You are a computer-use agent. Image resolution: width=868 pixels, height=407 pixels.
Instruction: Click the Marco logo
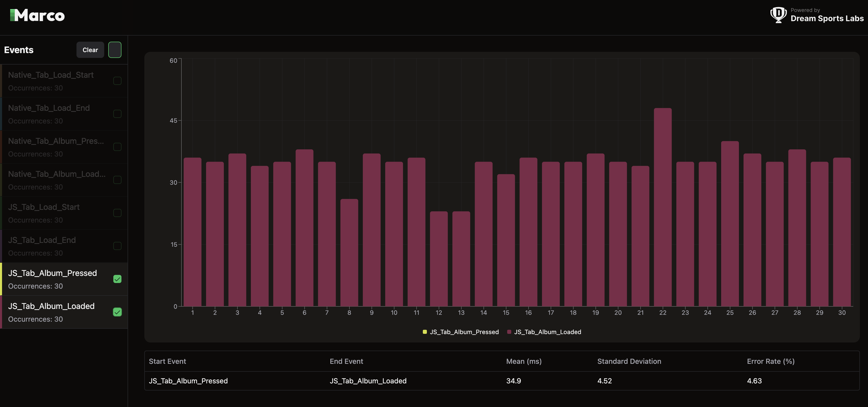tap(37, 15)
